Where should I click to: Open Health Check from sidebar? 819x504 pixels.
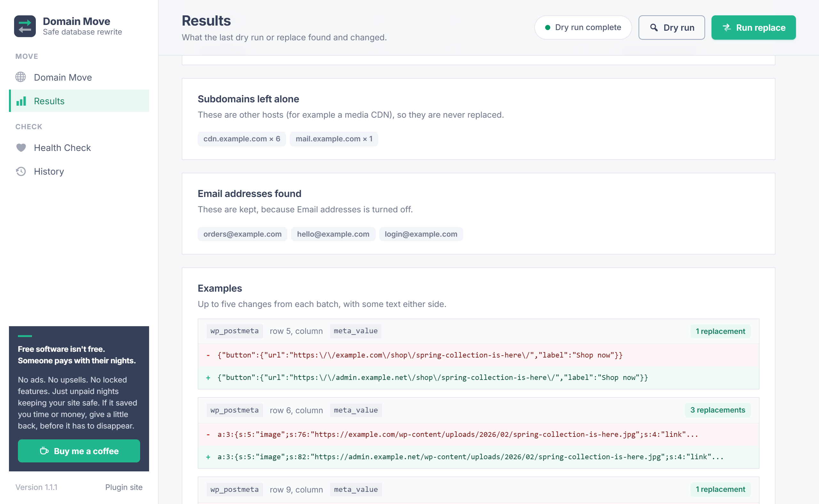(79, 148)
